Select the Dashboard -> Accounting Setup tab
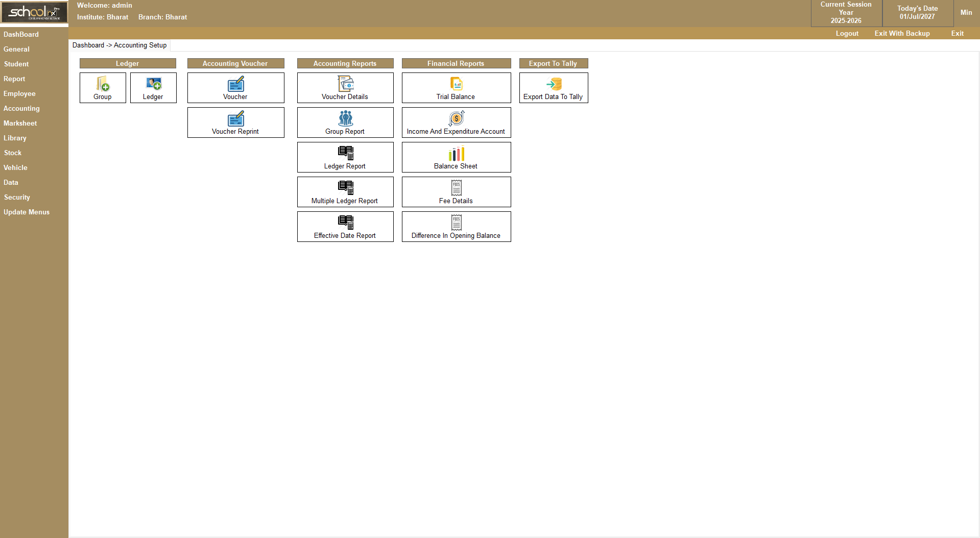 click(119, 45)
